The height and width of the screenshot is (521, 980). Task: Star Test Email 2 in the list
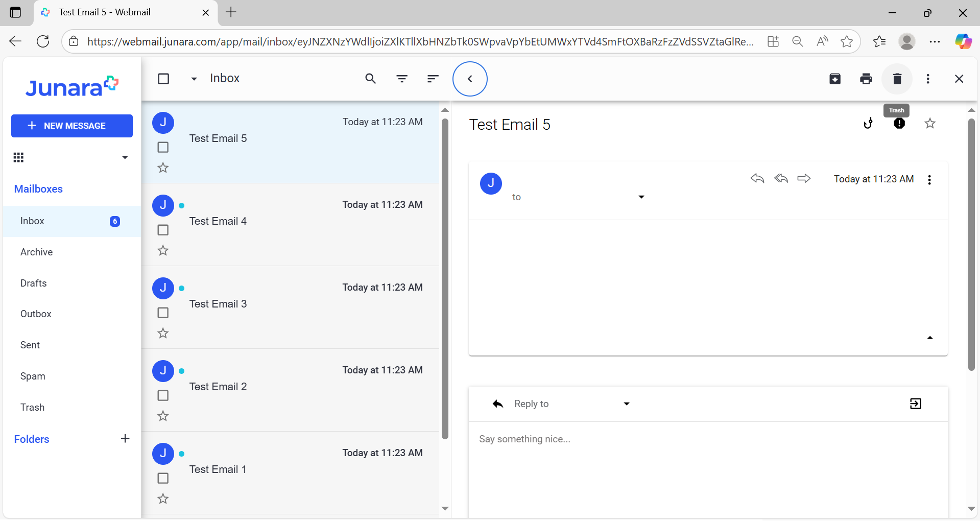point(163,416)
